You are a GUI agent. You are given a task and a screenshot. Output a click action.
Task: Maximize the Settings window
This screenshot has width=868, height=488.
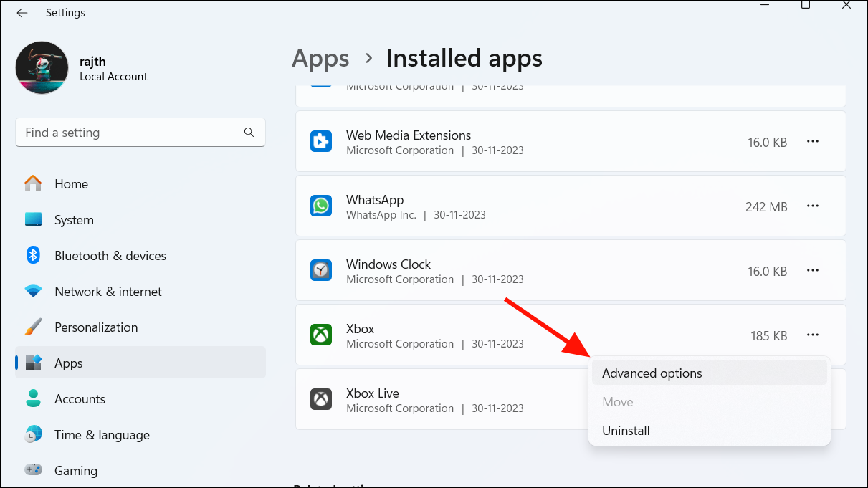[806, 6]
